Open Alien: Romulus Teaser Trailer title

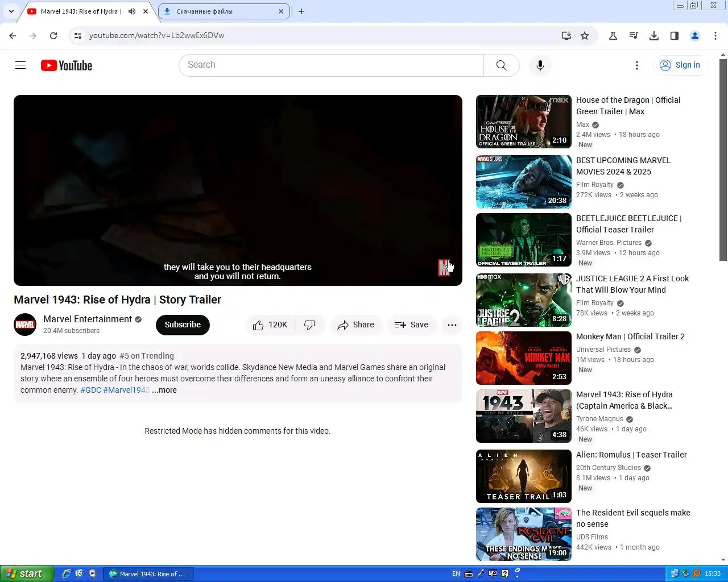coord(631,455)
